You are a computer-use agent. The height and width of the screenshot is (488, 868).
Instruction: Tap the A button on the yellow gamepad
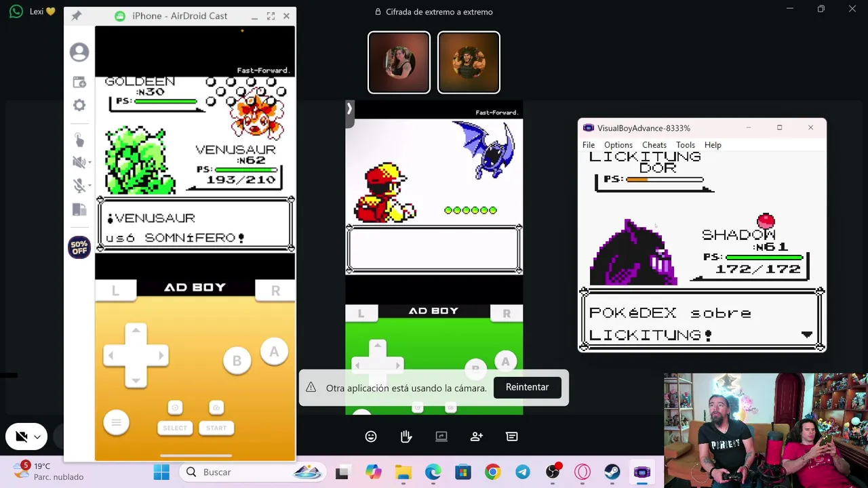coord(274,352)
